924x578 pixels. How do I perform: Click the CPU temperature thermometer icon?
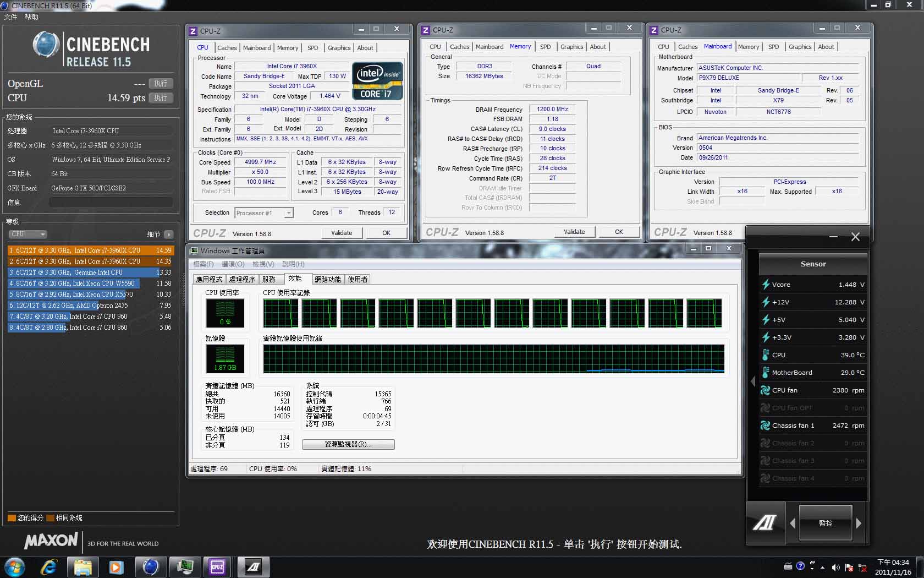click(765, 355)
